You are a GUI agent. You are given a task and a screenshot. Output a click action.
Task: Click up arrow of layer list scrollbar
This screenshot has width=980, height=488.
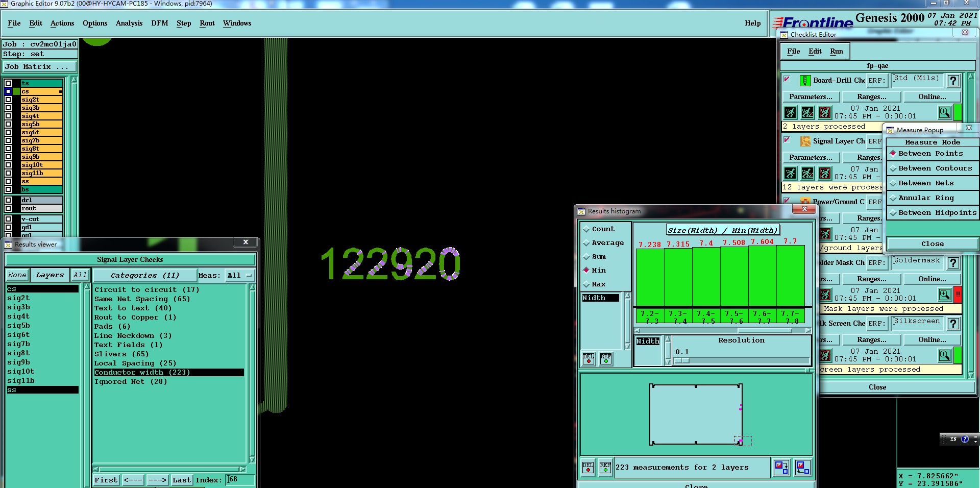74,80
